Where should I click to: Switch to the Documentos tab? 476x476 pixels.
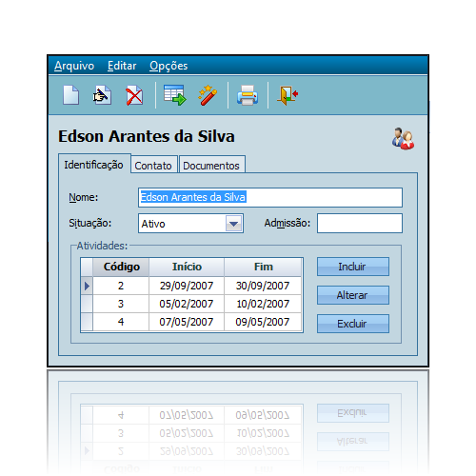coord(211,166)
